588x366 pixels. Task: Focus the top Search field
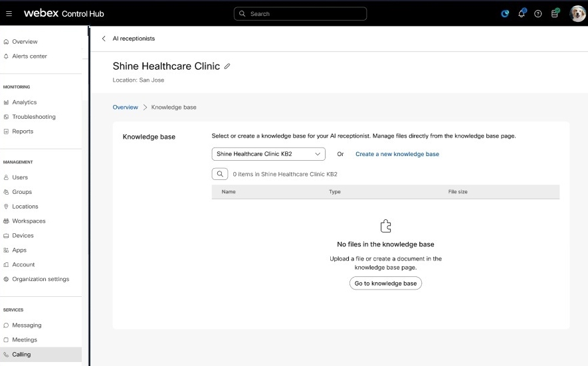300,14
